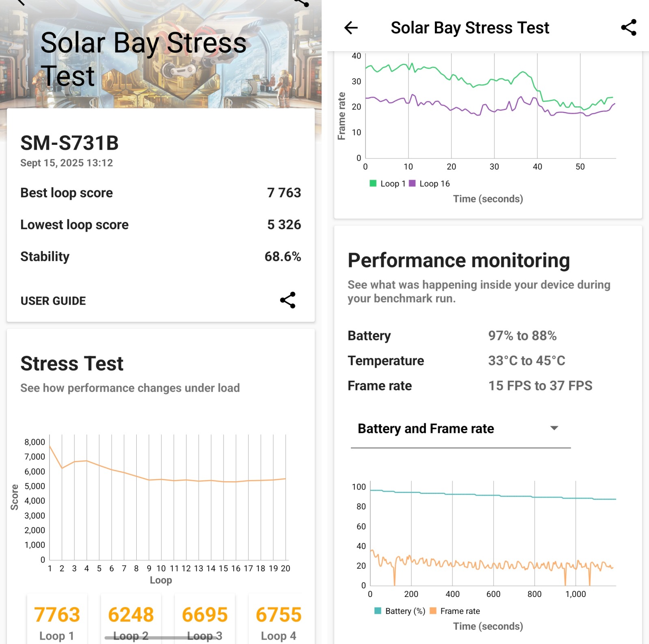Toggle Loop 16 purple legend swatch
Viewport: 649px width, 644px height.
pyautogui.click(x=412, y=183)
